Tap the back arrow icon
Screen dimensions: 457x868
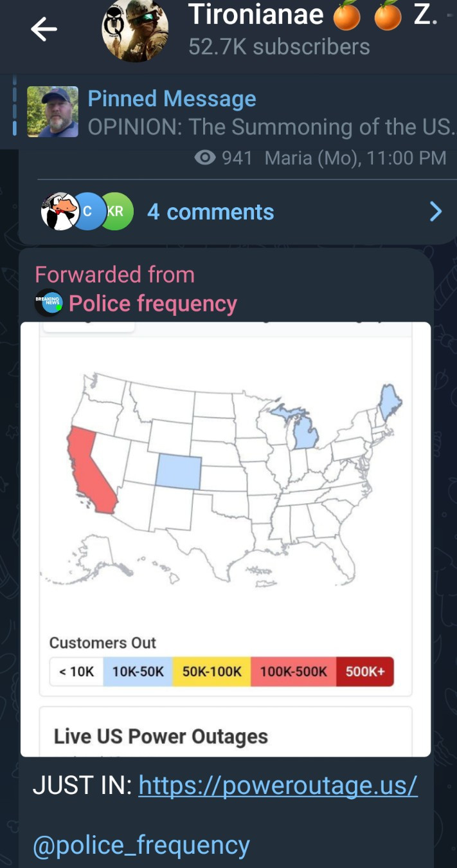coord(44,29)
